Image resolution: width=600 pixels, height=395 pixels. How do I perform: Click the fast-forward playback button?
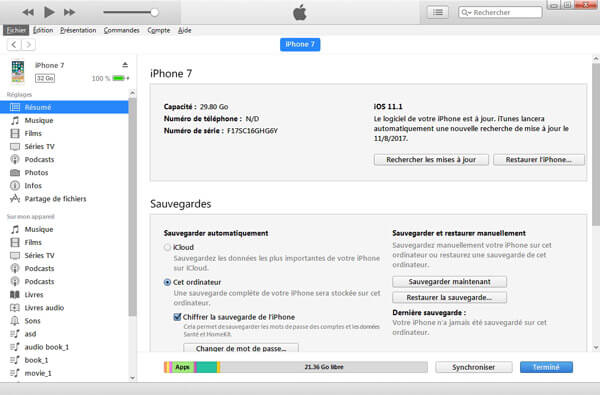tap(69, 12)
